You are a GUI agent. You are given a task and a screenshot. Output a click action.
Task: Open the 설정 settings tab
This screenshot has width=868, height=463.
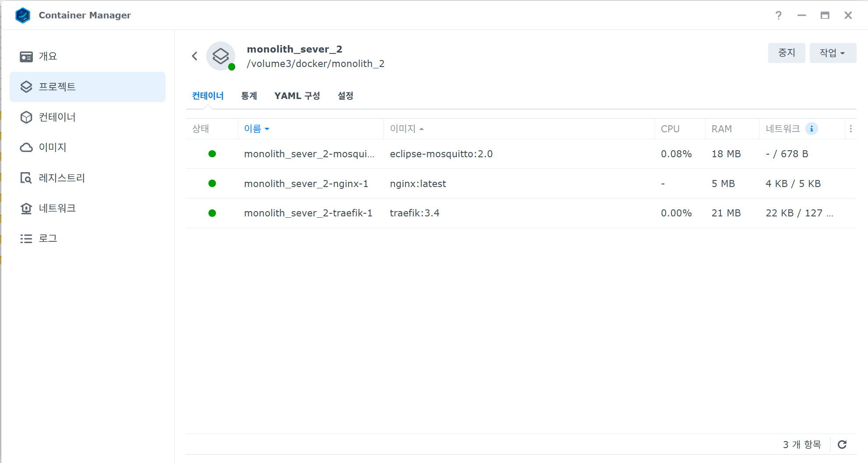[345, 96]
